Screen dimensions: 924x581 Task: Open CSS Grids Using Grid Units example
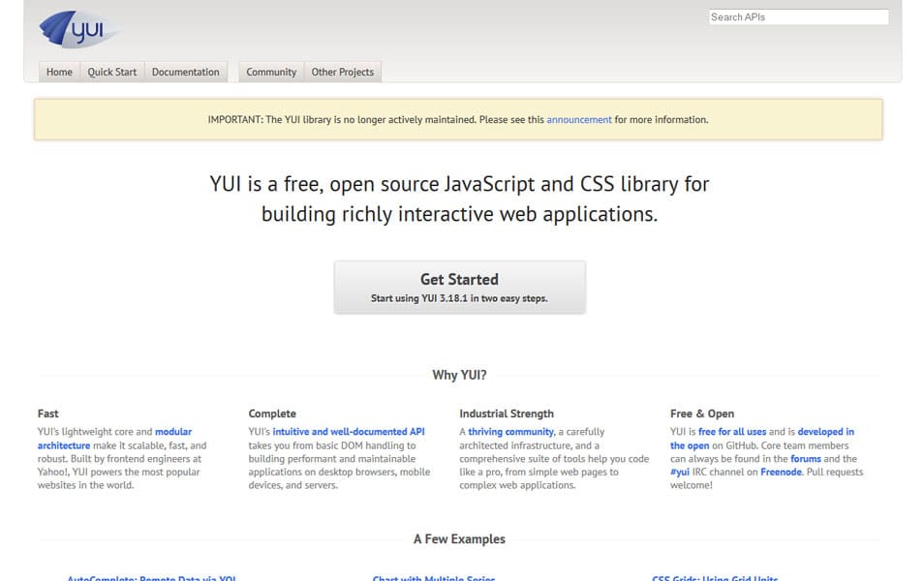click(715, 578)
